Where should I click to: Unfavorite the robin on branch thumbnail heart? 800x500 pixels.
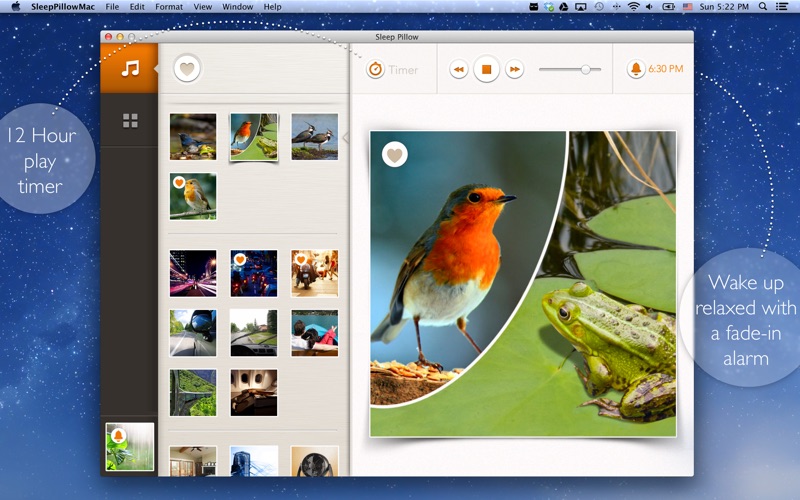coord(179,182)
